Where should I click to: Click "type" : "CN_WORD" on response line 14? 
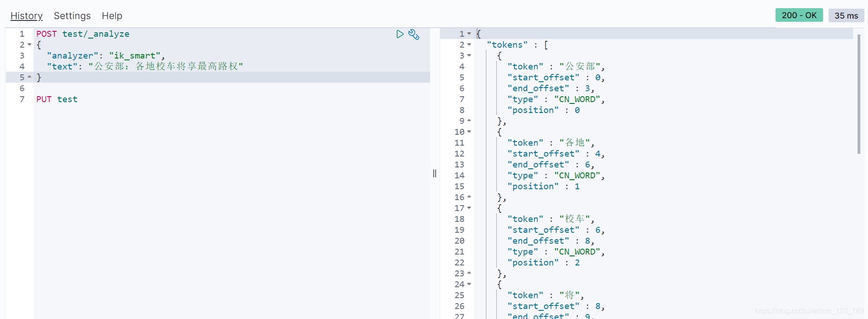(x=556, y=176)
